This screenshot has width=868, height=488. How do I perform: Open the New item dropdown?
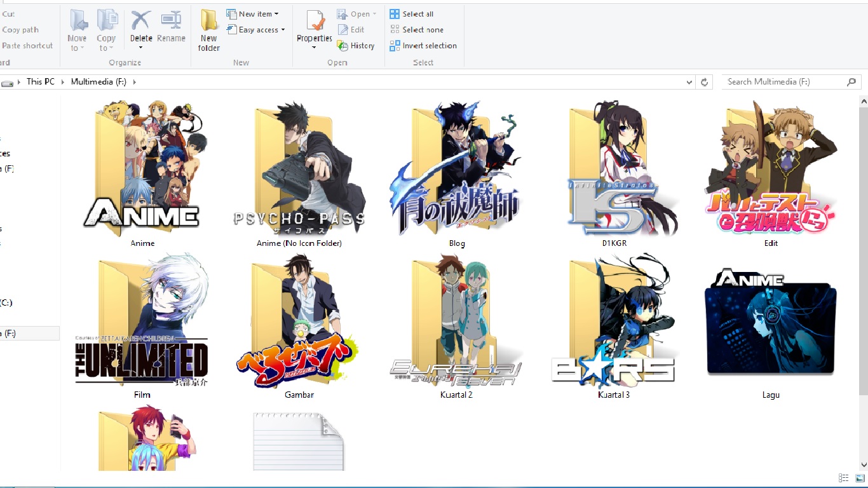253,14
